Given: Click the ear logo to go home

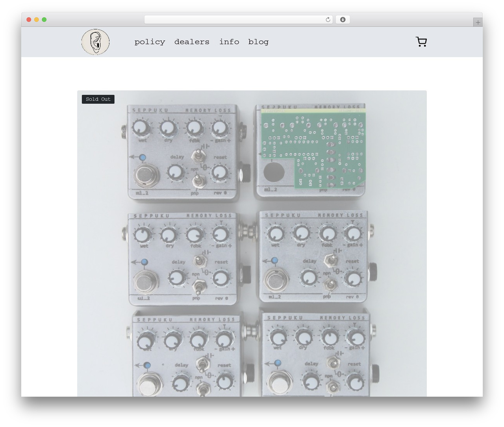Looking at the screenshot, I should pos(95,42).
